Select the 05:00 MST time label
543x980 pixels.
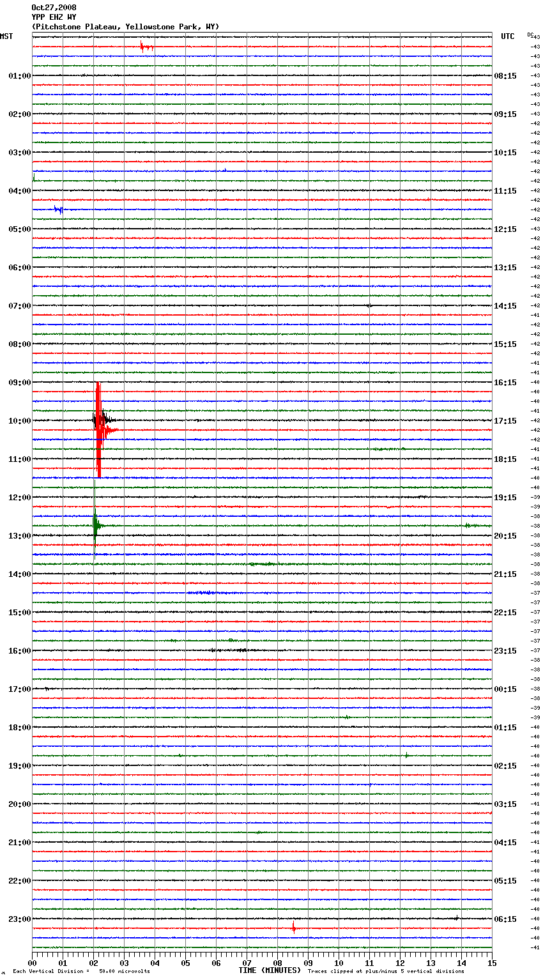(20, 229)
